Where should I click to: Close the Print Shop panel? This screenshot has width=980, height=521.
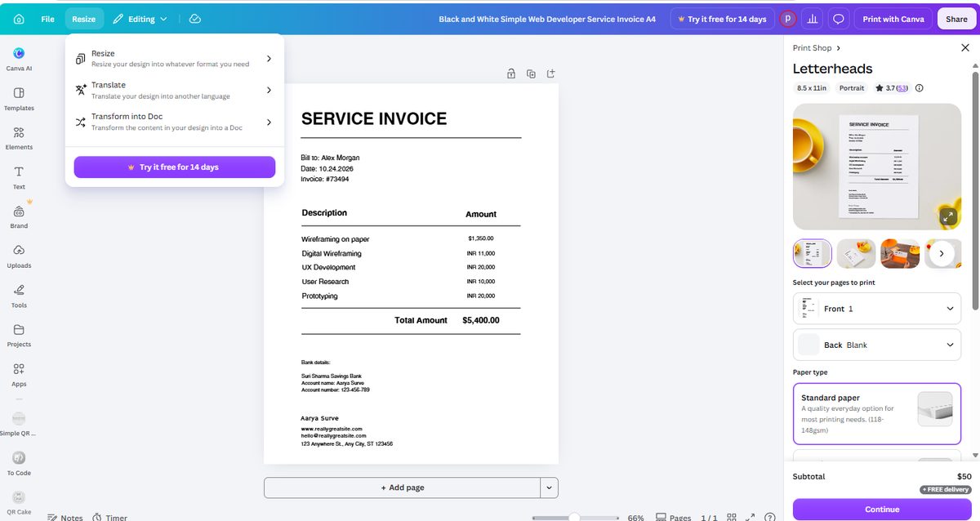[965, 48]
